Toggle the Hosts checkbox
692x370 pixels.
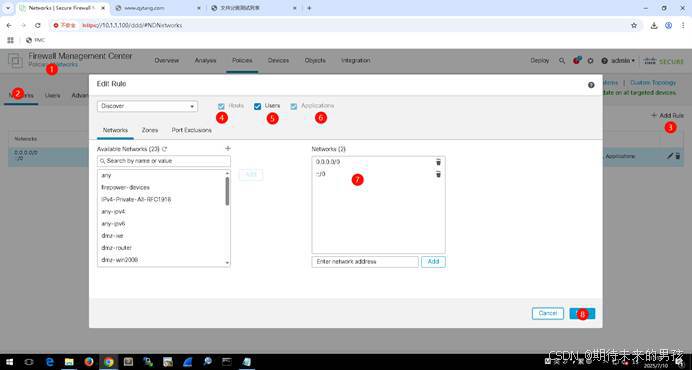pyautogui.click(x=221, y=106)
